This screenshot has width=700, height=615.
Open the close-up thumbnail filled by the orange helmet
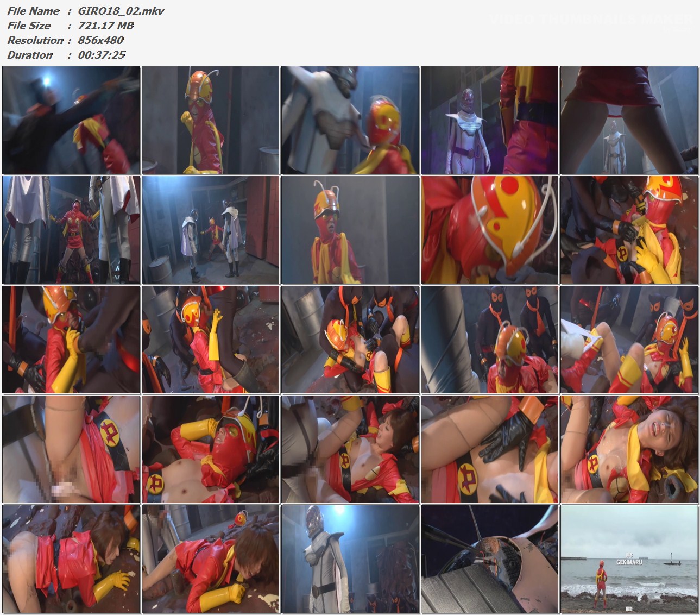490,229
